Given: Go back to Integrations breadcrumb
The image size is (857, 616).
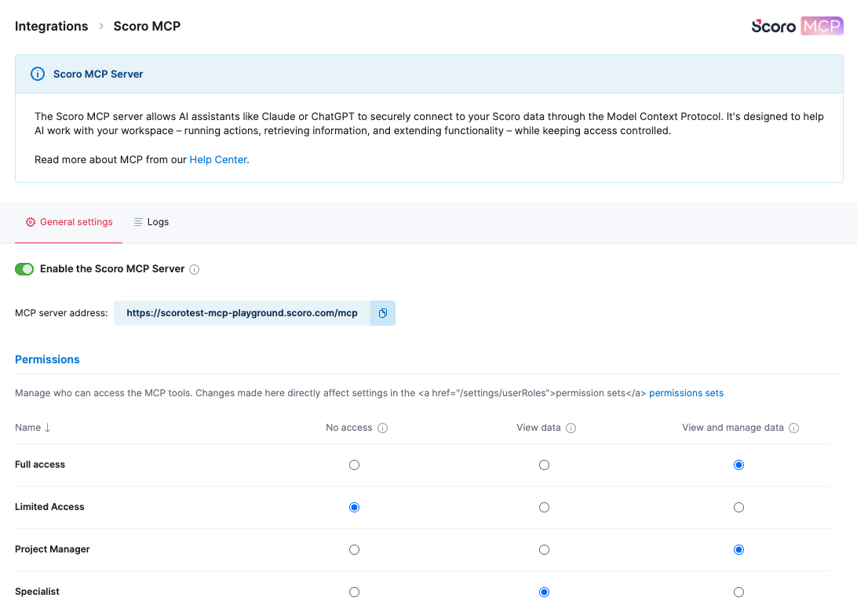Looking at the screenshot, I should pos(52,26).
